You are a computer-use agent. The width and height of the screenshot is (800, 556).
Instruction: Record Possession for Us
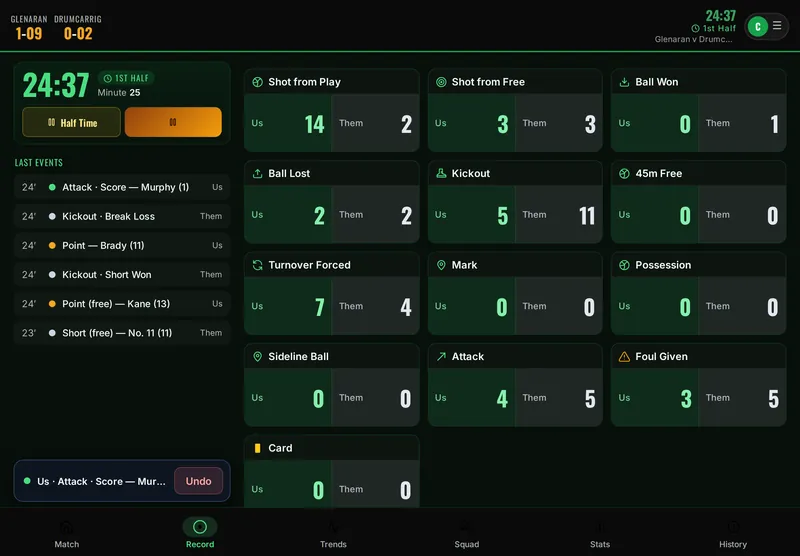(x=655, y=306)
